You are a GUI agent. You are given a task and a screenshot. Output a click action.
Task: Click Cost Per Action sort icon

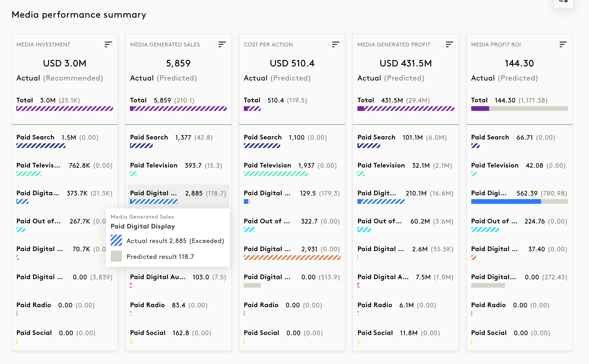point(336,44)
